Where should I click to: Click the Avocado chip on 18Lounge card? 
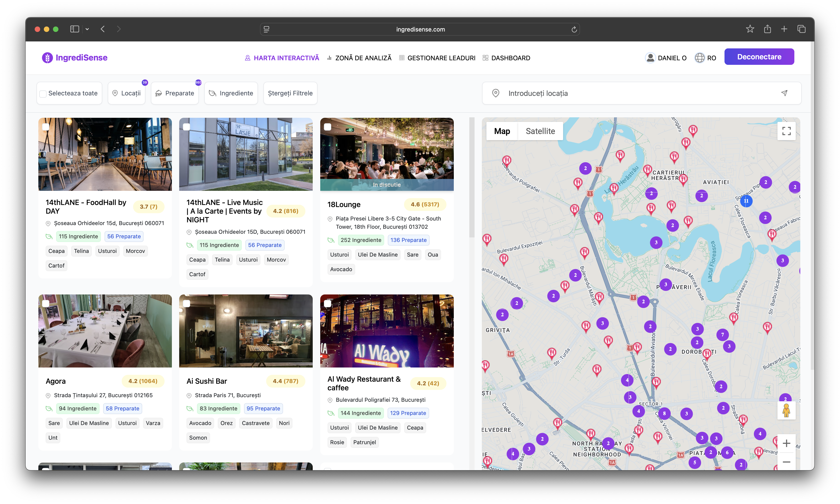click(341, 269)
